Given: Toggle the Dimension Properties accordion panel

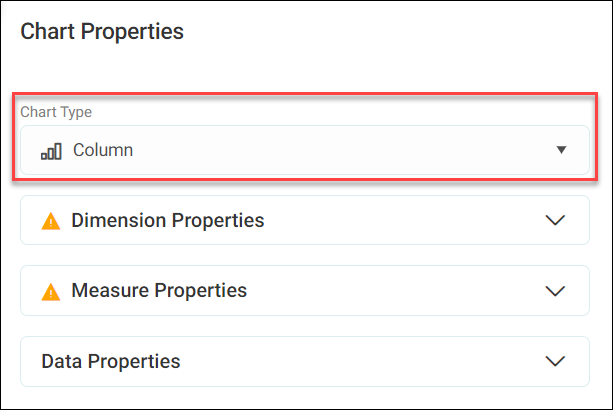Looking at the screenshot, I should (x=305, y=220).
